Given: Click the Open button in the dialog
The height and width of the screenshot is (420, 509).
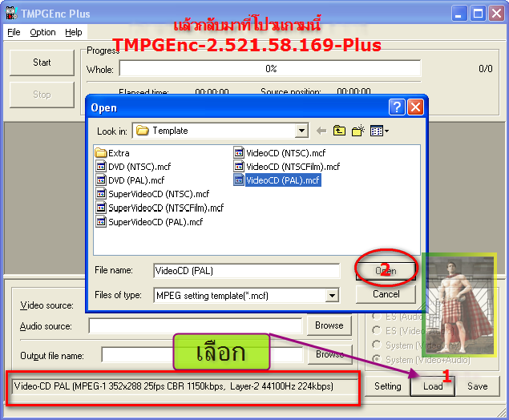Looking at the screenshot, I should coord(386,270).
